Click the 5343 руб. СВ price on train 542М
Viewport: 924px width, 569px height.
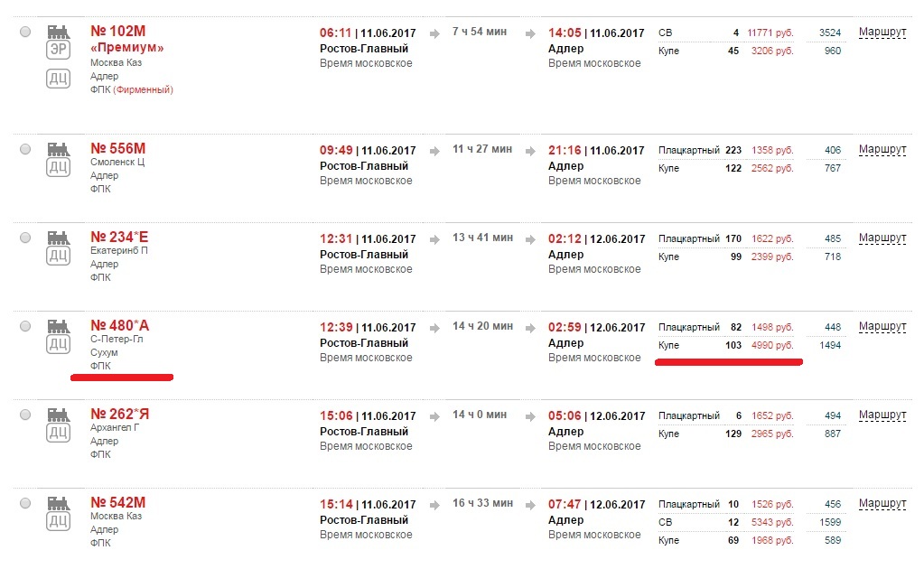tap(771, 522)
